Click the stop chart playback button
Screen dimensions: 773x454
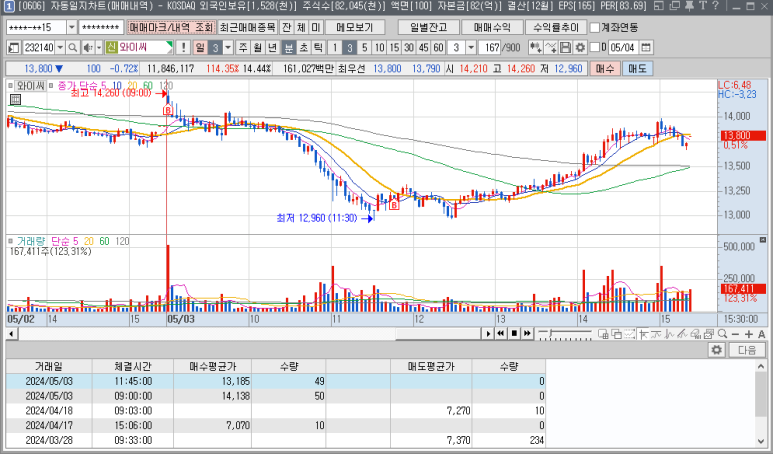point(514,334)
